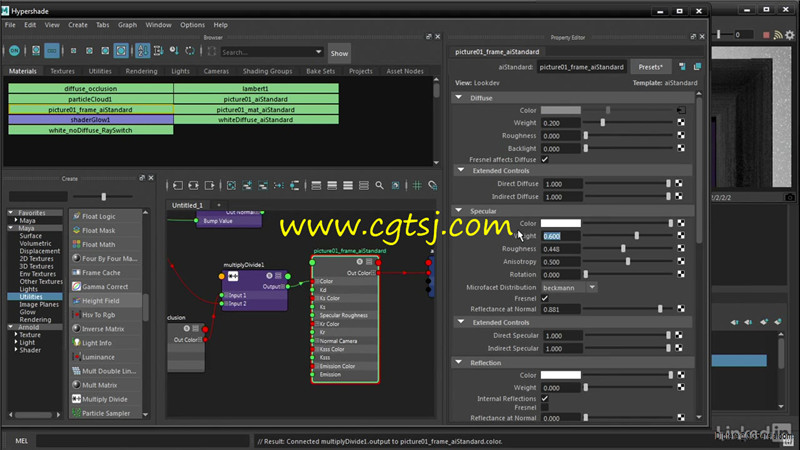Open the Window menu

[158, 24]
